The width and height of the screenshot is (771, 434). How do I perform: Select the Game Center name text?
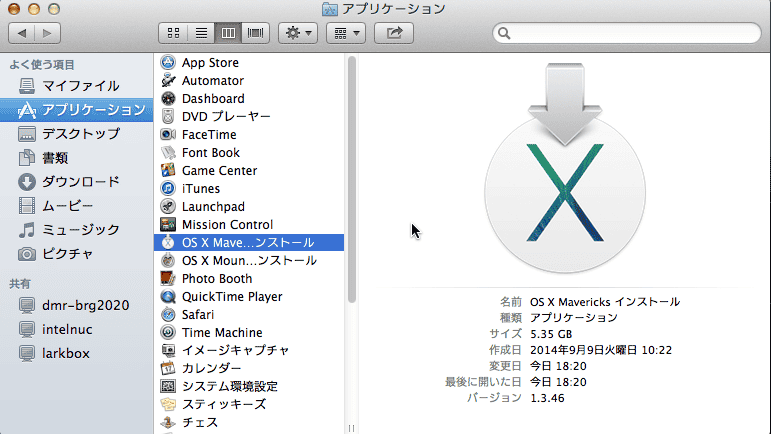pyautogui.click(x=220, y=171)
